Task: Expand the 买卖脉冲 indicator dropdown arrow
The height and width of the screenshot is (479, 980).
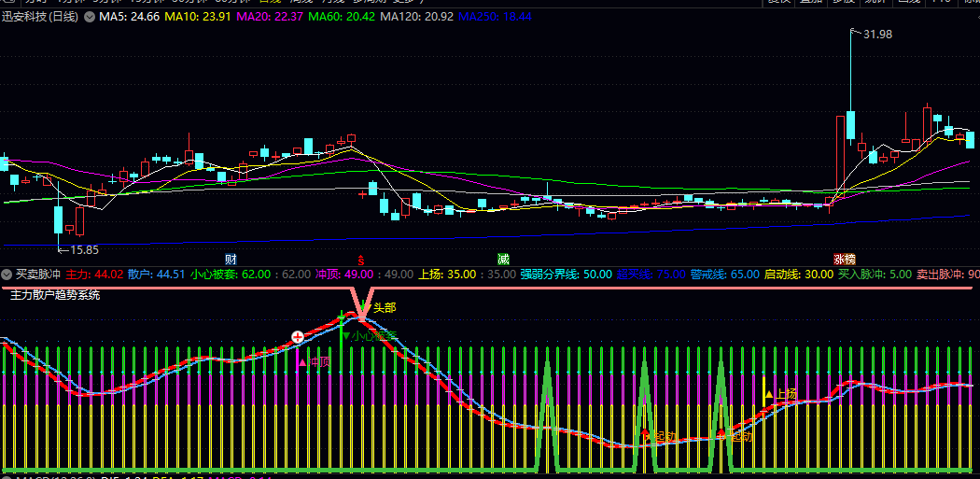Action: click(7, 275)
